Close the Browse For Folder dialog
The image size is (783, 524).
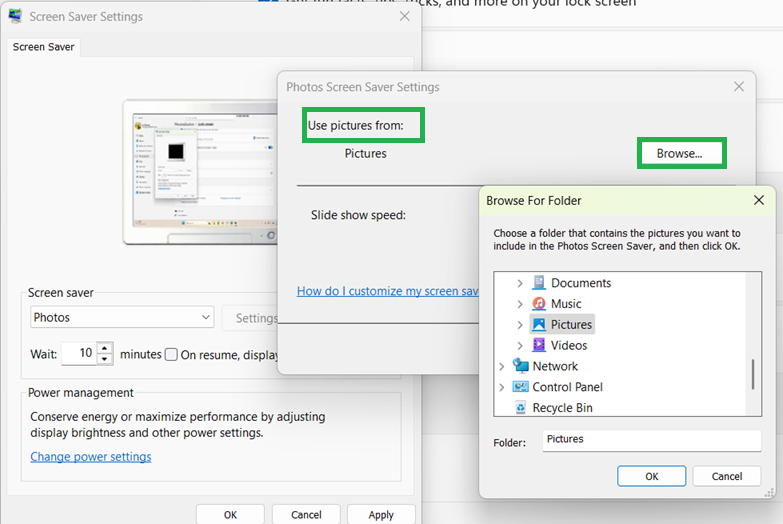(759, 200)
